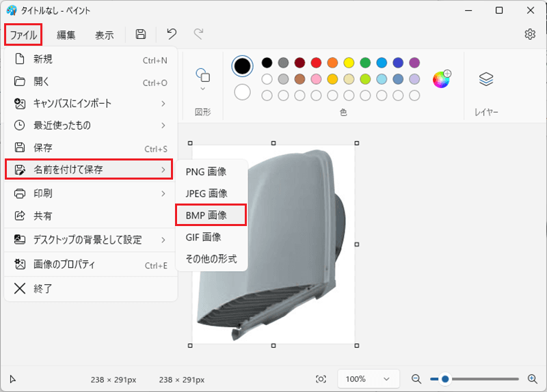Open the edit colors rainbow wheel
This screenshot has height=392, width=547.
(x=442, y=79)
